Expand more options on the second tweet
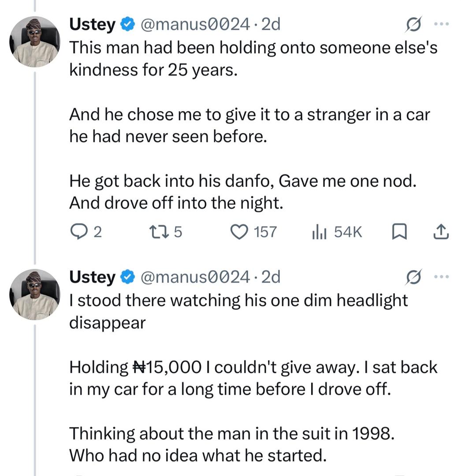 (441, 276)
